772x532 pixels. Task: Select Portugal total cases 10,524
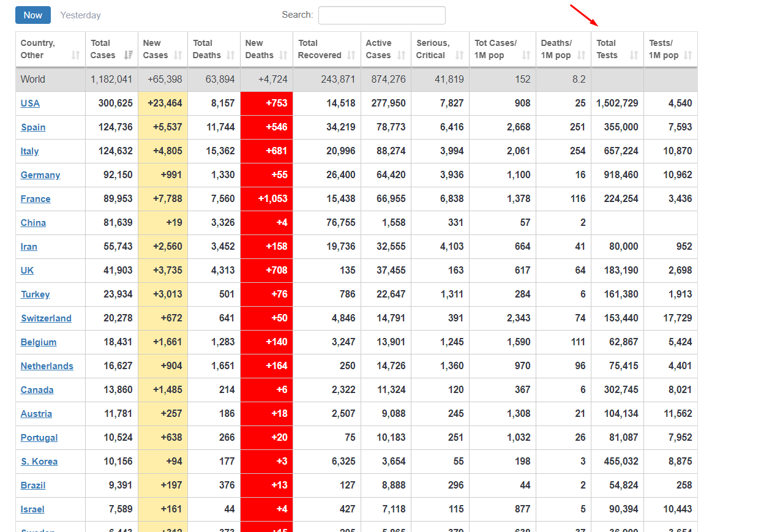pos(118,437)
